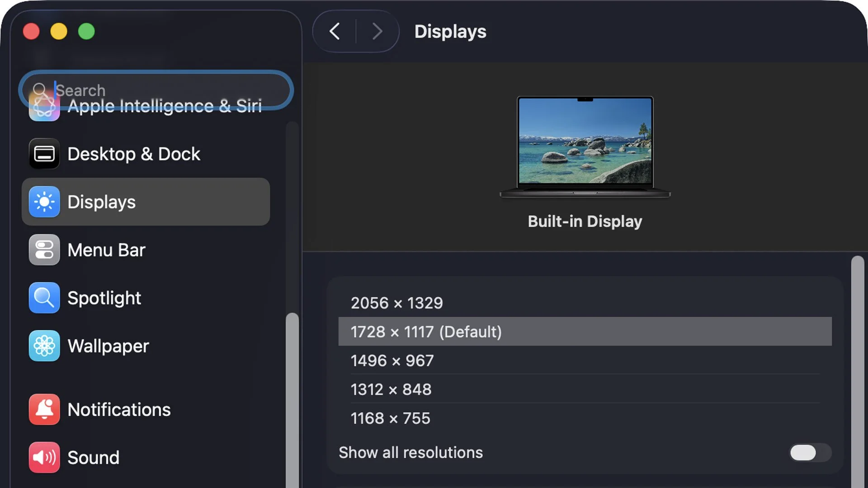Pick the 1312 × 848 resolution

(585, 389)
